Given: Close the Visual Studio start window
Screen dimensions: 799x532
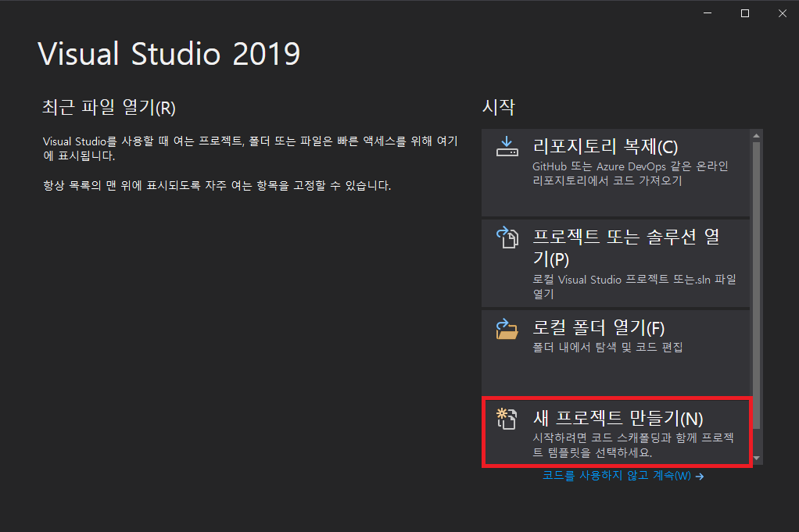Looking at the screenshot, I should pyautogui.click(x=782, y=13).
